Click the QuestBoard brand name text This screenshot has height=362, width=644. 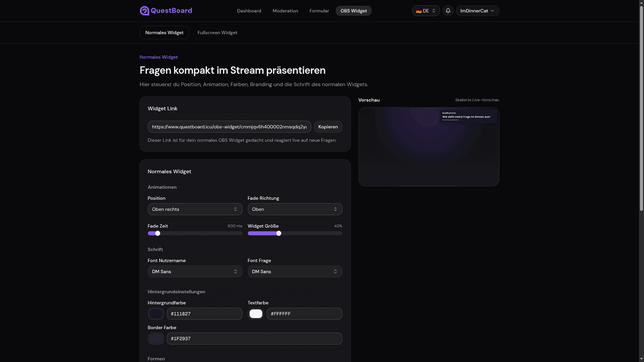[x=171, y=11]
